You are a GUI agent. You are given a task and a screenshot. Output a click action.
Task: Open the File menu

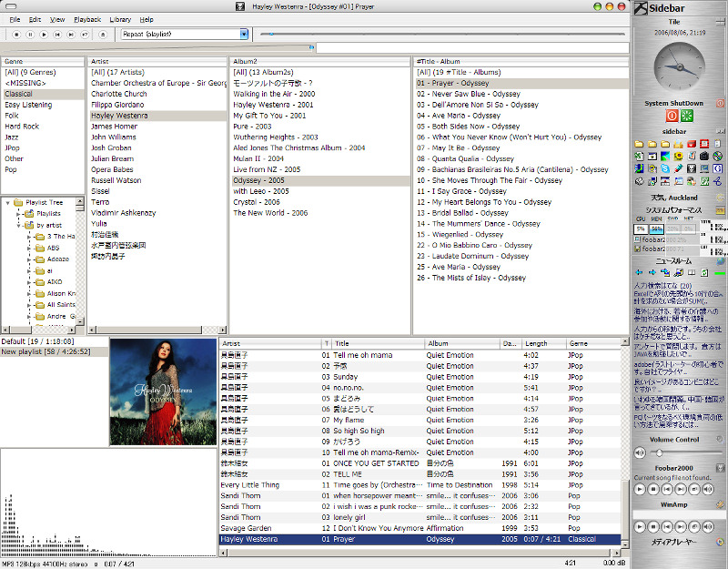[x=15, y=19]
